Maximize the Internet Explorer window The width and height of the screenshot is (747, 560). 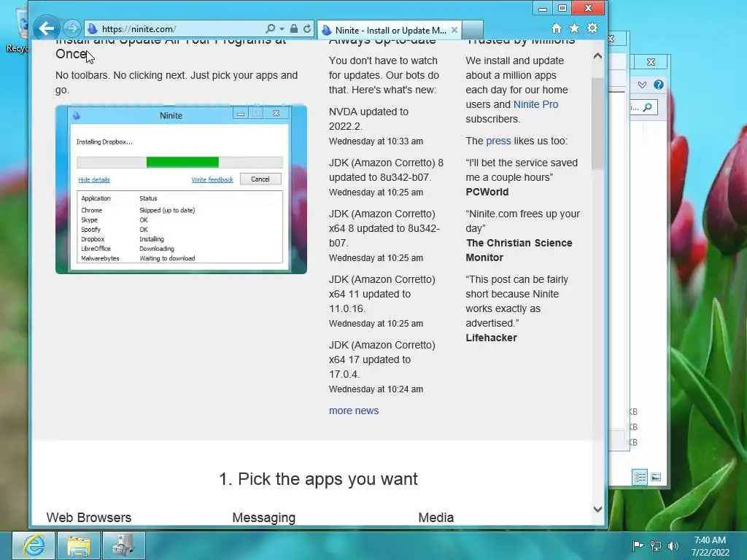562,8
